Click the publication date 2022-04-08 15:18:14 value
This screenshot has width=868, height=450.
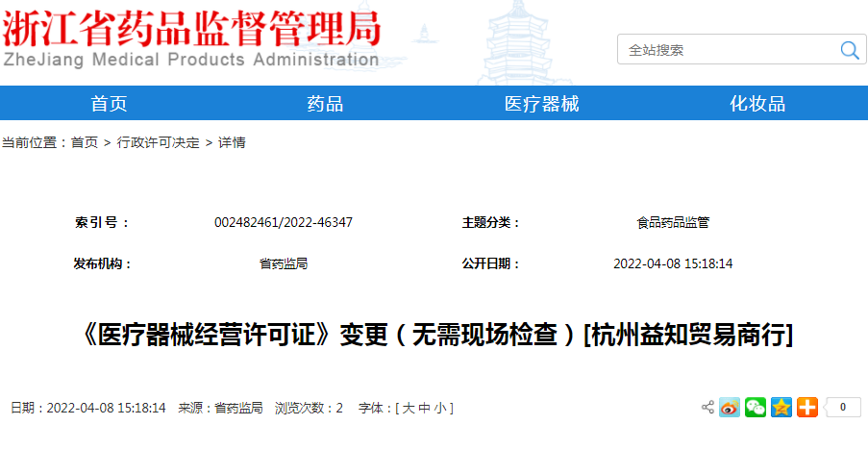tap(673, 263)
